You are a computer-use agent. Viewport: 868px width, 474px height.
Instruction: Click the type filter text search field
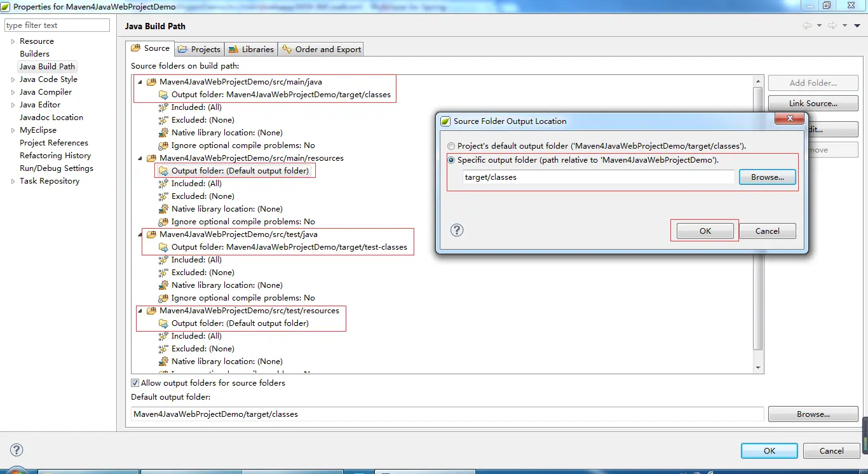pos(57,25)
